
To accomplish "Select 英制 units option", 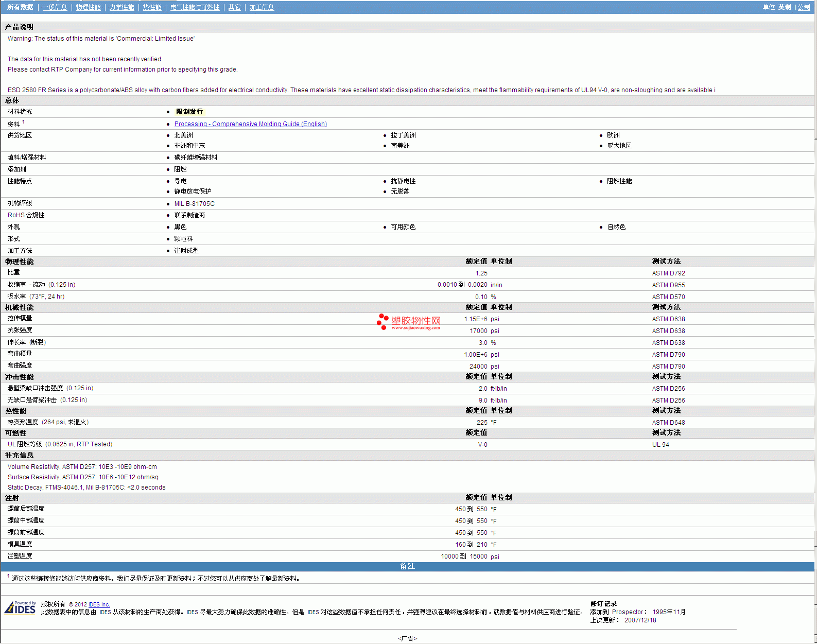I will [785, 7].
